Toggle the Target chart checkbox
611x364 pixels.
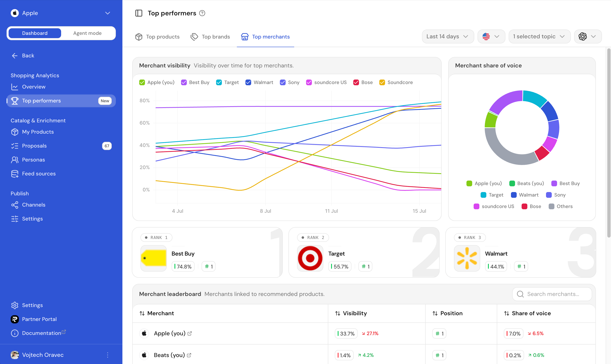(x=219, y=82)
